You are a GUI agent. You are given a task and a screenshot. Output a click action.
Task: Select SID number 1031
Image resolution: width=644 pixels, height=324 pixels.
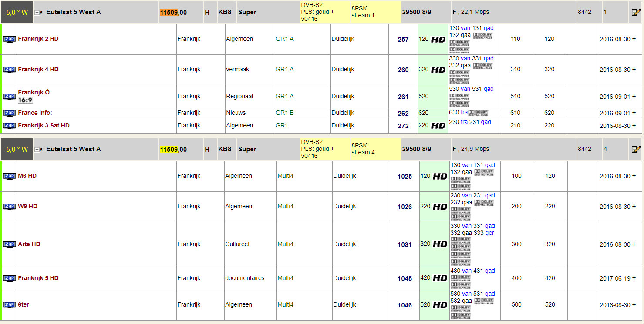pyautogui.click(x=405, y=245)
